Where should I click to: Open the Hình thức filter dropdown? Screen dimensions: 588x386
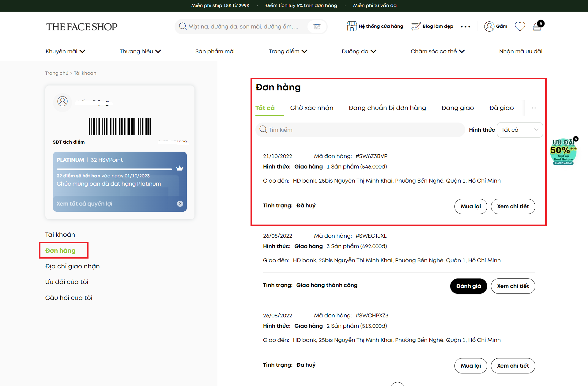[x=520, y=130]
